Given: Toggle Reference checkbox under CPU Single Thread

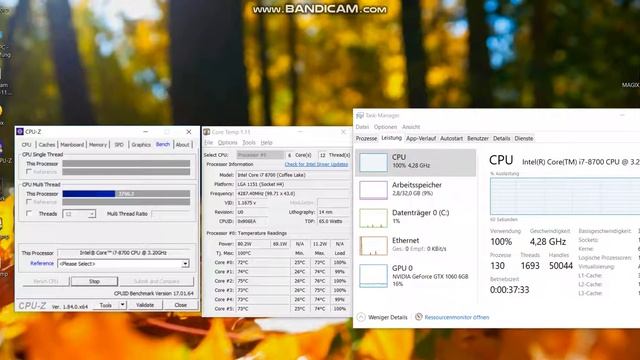Looking at the screenshot, I should point(29,172).
